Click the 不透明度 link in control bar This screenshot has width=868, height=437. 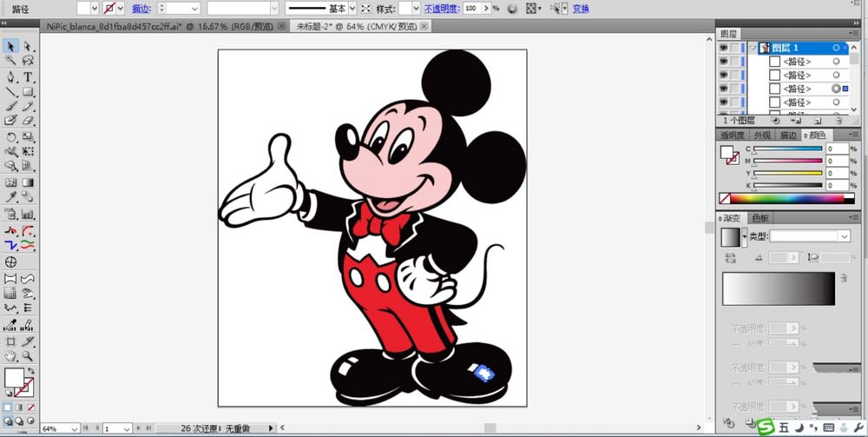(x=441, y=9)
